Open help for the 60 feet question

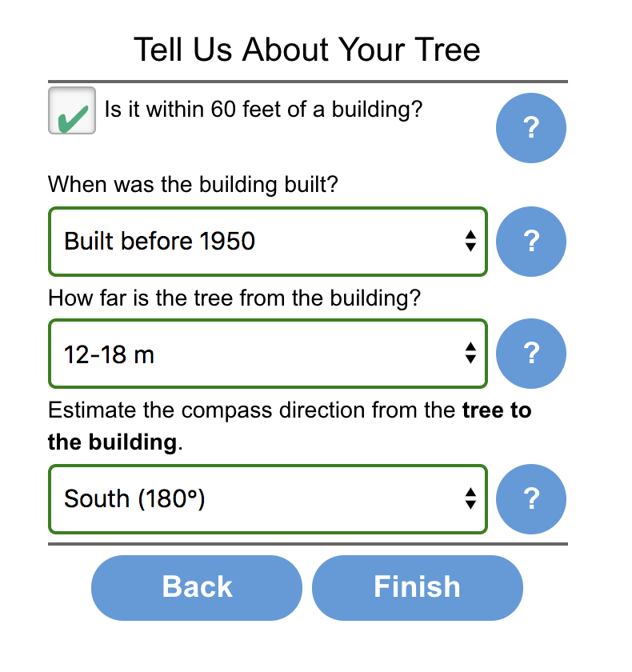pyautogui.click(x=531, y=128)
